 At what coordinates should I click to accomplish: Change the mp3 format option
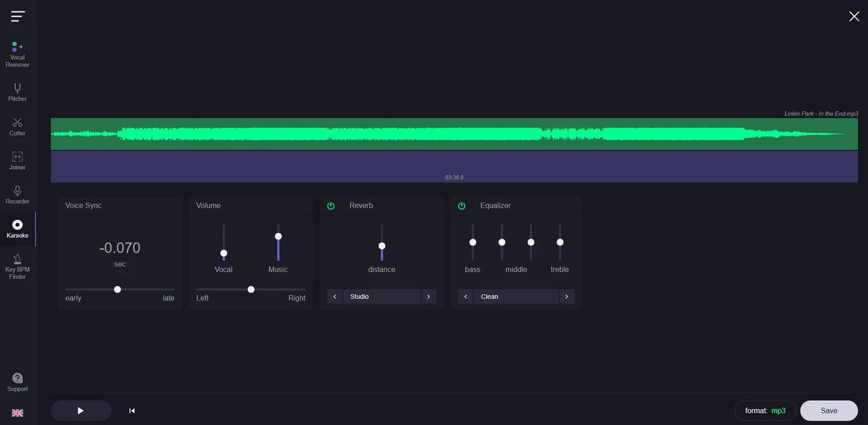tap(765, 411)
